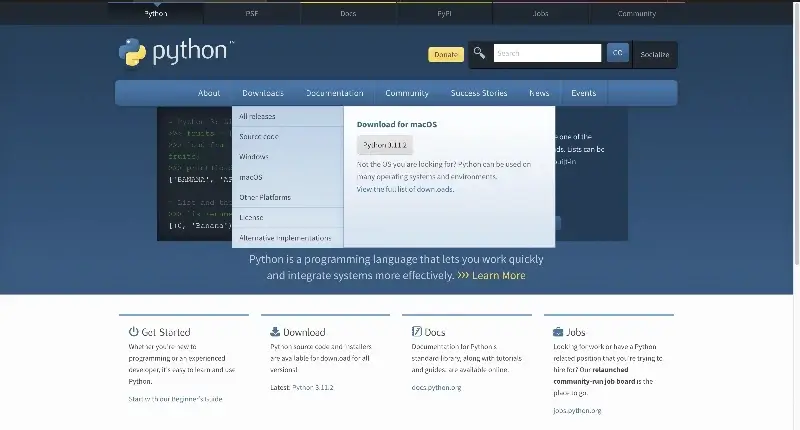
Task: Focus the Search input field
Action: [547, 53]
